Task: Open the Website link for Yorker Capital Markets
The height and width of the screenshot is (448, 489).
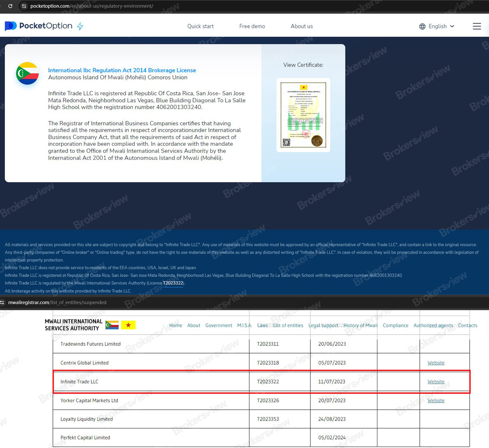Action: click(x=436, y=400)
